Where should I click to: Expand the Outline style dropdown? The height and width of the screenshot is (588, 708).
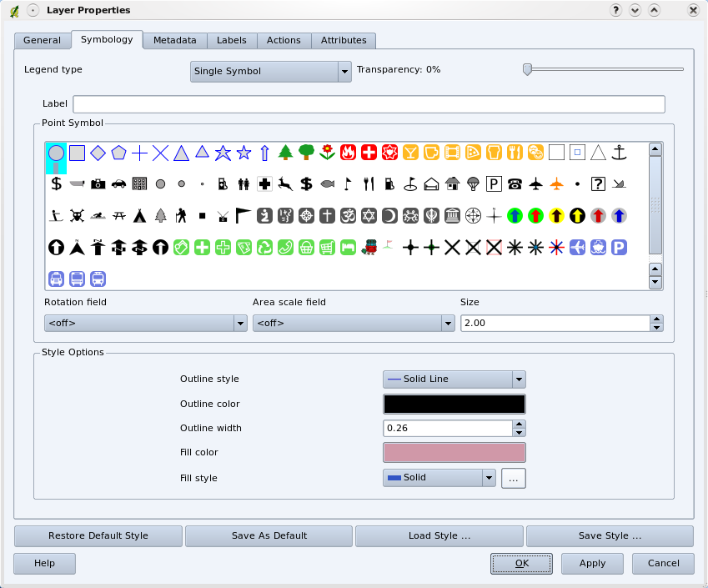[519, 379]
